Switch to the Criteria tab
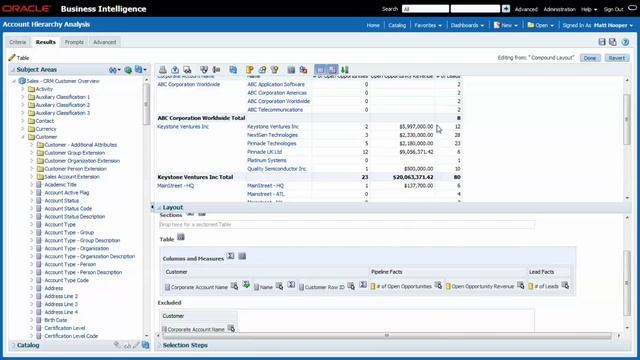Viewport: 640px width, 360px height. (18, 42)
